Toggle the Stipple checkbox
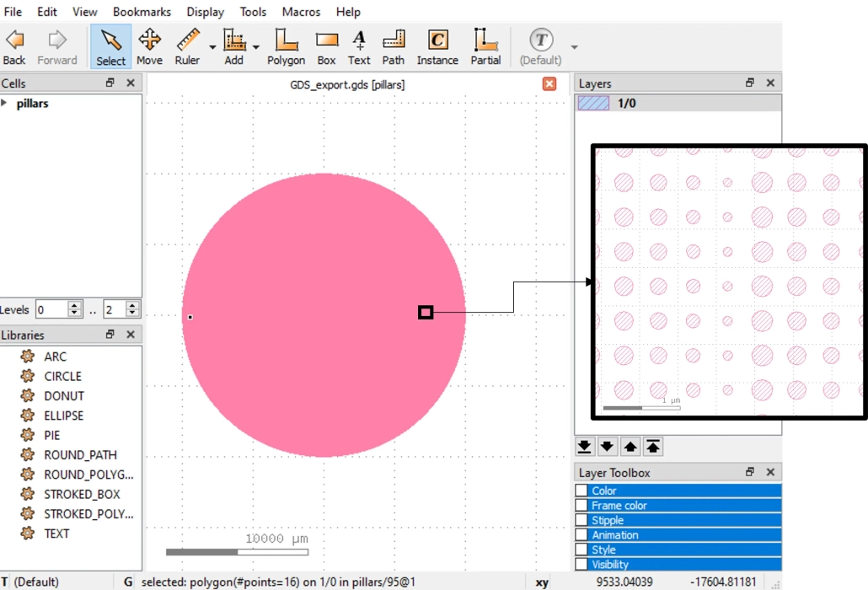The image size is (868, 590). (x=581, y=520)
